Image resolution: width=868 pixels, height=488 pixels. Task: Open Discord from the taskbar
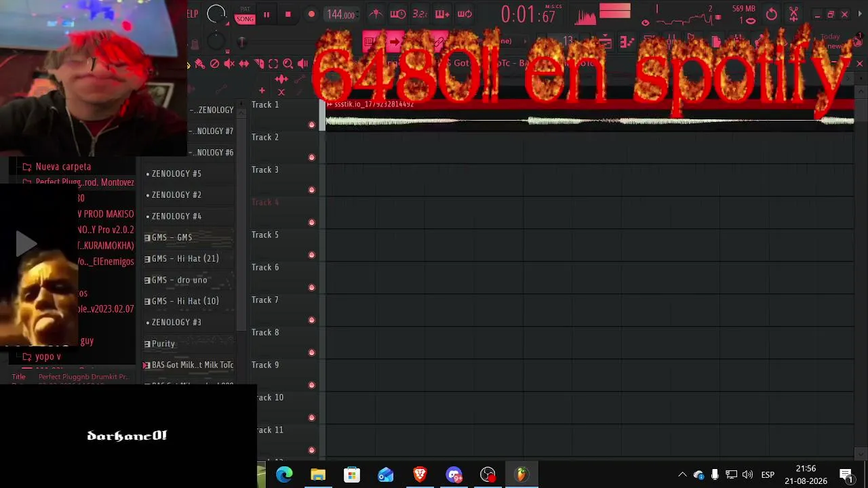454,474
